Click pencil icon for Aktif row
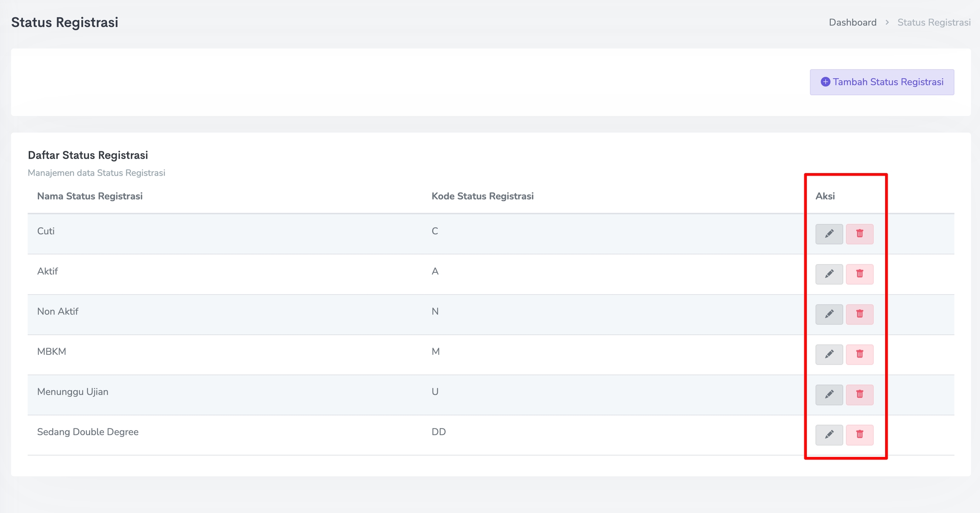This screenshot has width=980, height=513. pyautogui.click(x=829, y=274)
